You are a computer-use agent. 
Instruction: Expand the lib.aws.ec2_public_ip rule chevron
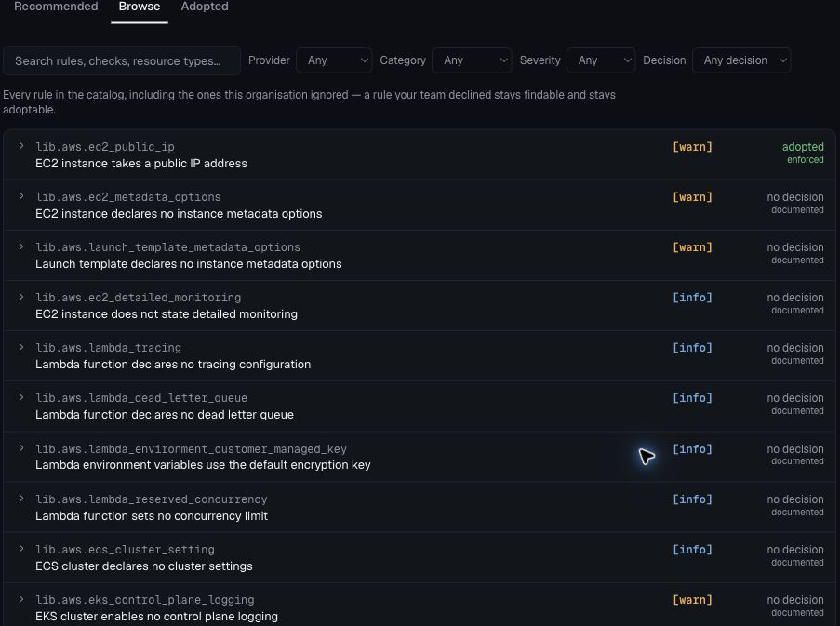point(21,146)
